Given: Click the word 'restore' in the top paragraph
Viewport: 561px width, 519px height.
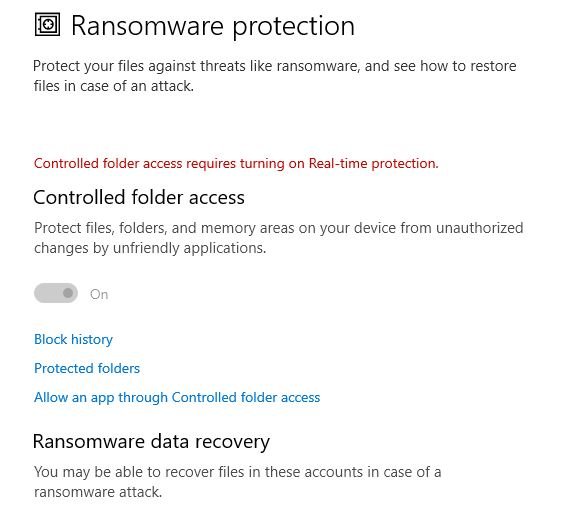Looking at the screenshot, I should coord(493,66).
